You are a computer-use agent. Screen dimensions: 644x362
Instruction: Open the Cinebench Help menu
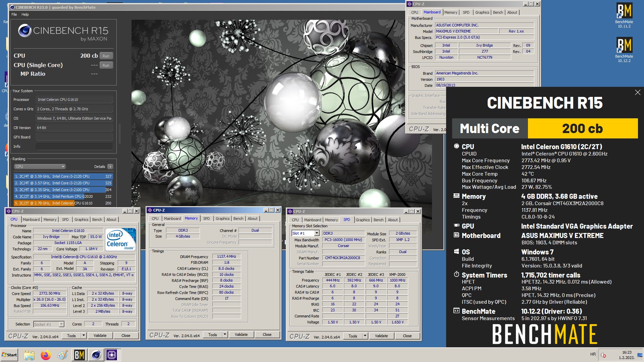(x=25, y=14)
